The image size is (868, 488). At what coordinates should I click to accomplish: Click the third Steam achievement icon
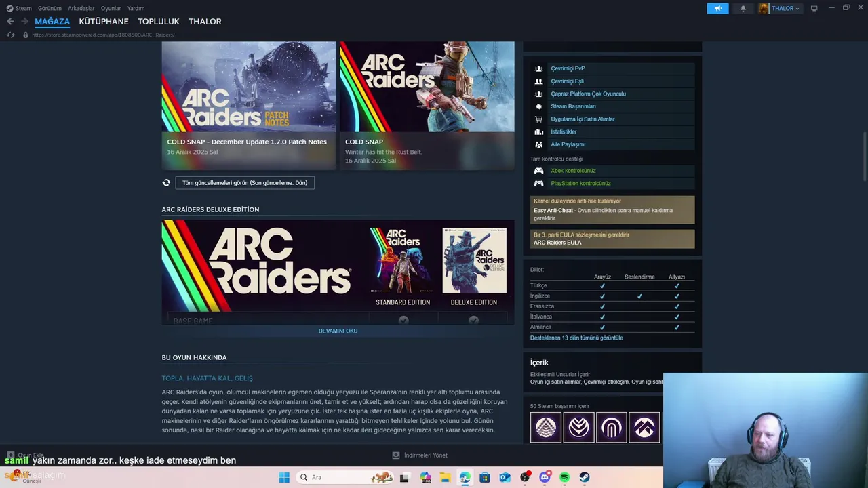pyautogui.click(x=612, y=428)
